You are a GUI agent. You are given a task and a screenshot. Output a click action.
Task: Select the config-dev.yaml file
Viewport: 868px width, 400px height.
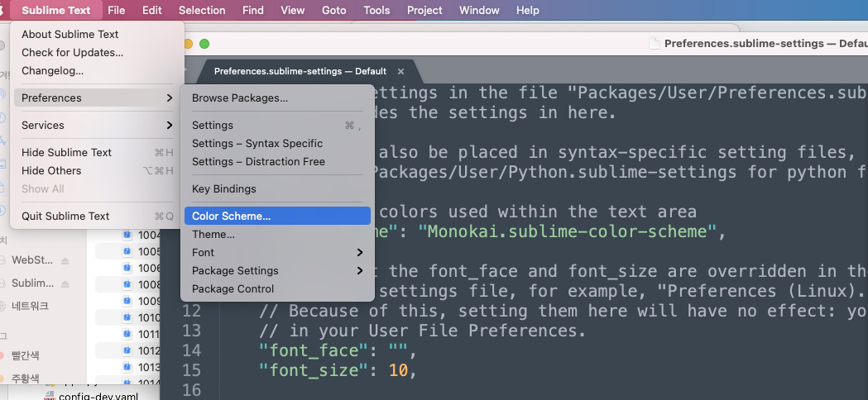98,396
